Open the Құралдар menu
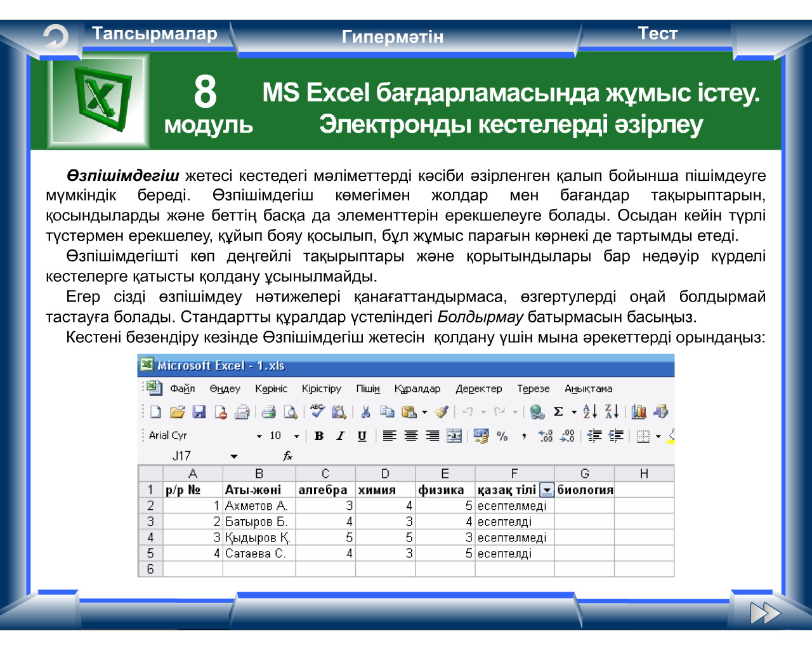The width and height of the screenshot is (812, 650). coord(417,388)
